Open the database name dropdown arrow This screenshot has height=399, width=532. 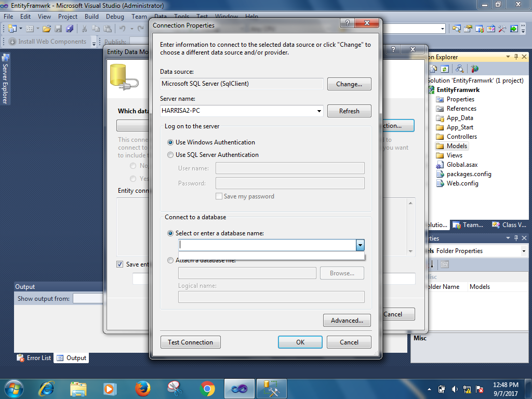pyautogui.click(x=360, y=245)
